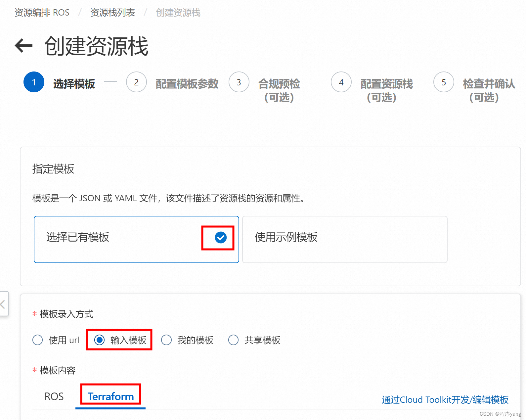Switch to the ROS template tab
The image size is (526, 420).
click(x=54, y=396)
